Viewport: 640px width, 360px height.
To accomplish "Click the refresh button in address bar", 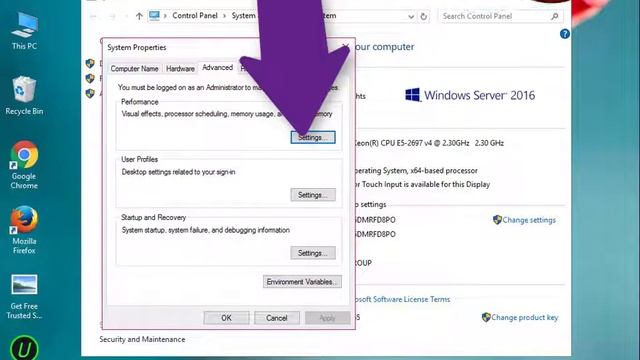I will (x=424, y=16).
